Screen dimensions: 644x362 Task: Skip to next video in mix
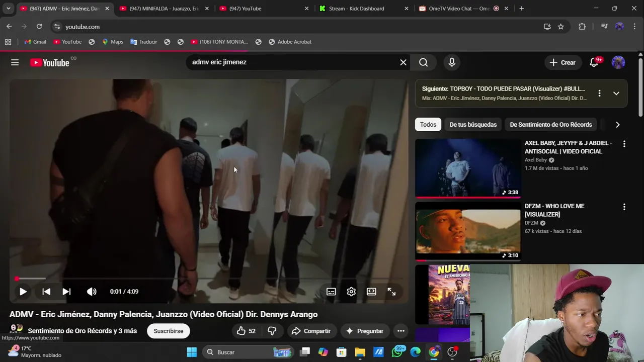[x=66, y=292]
